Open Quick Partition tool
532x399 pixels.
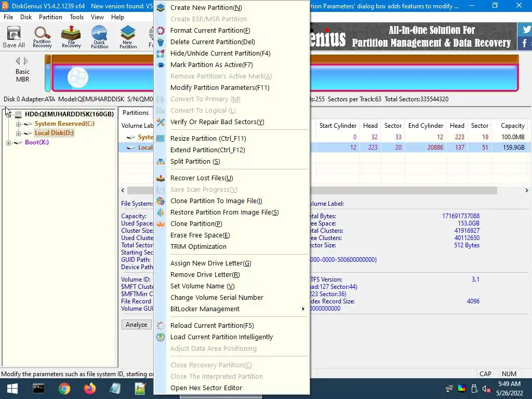(99, 37)
